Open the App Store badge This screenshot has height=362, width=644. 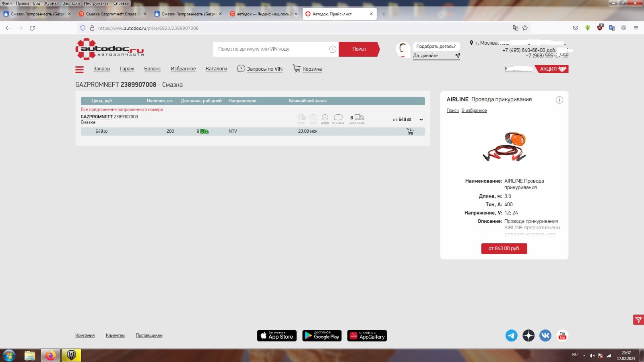tap(277, 335)
